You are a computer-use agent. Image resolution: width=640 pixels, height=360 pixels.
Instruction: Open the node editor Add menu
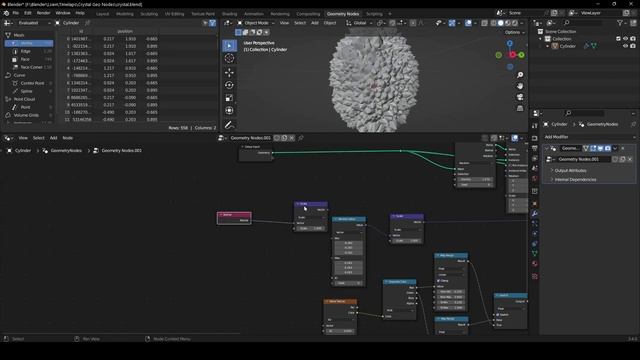tap(53, 138)
